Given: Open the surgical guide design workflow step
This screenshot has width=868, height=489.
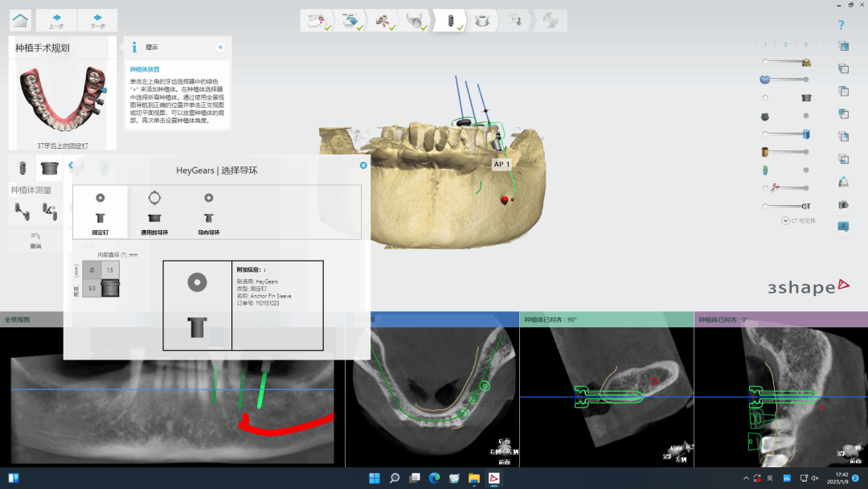Looking at the screenshot, I should click(x=482, y=20).
